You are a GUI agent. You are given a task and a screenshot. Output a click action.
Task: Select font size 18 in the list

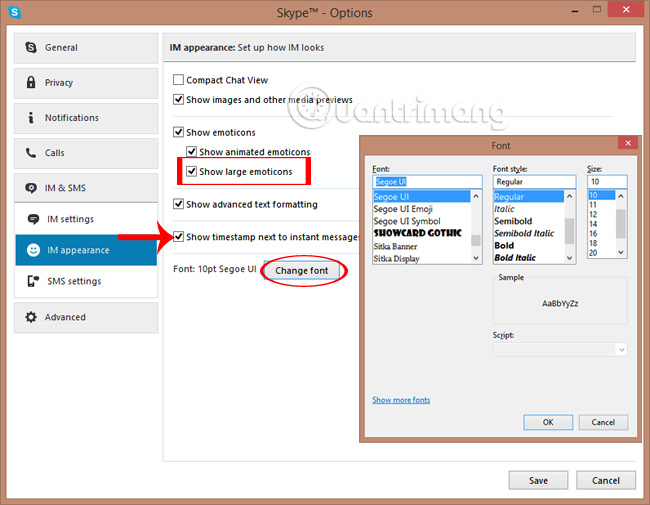(601, 243)
